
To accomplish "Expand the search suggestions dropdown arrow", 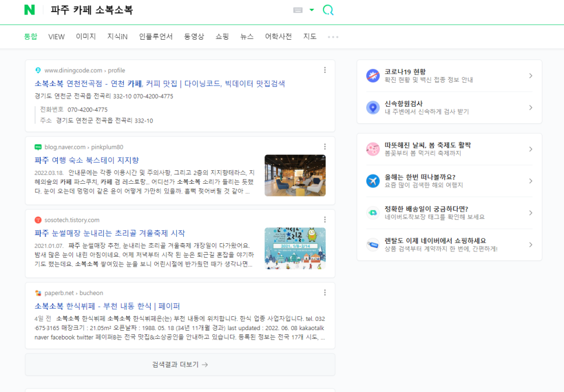I will pyautogui.click(x=312, y=10).
